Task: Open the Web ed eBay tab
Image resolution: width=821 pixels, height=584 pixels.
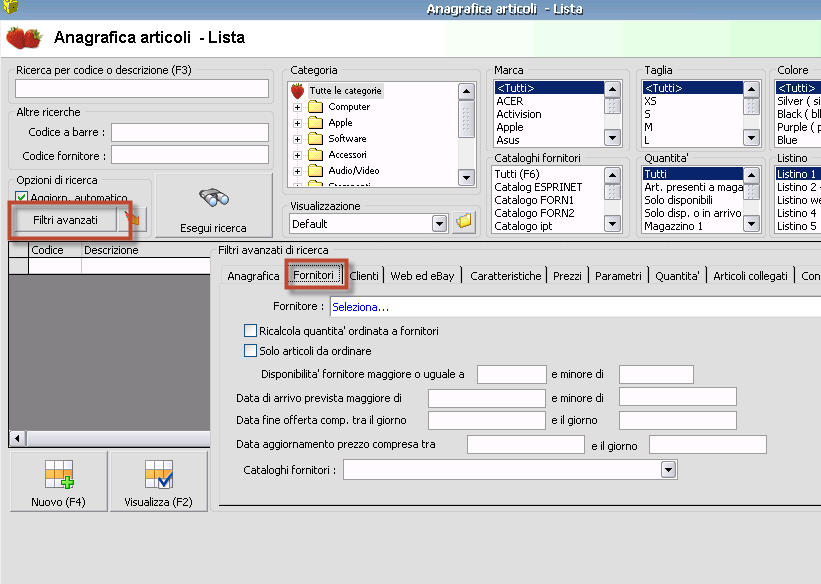Action: [422, 276]
